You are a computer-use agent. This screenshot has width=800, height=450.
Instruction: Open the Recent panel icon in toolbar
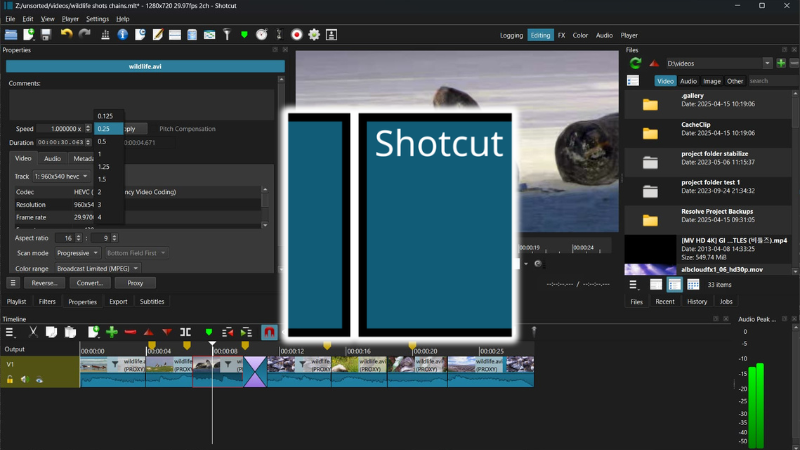click(x=140, y=35)
